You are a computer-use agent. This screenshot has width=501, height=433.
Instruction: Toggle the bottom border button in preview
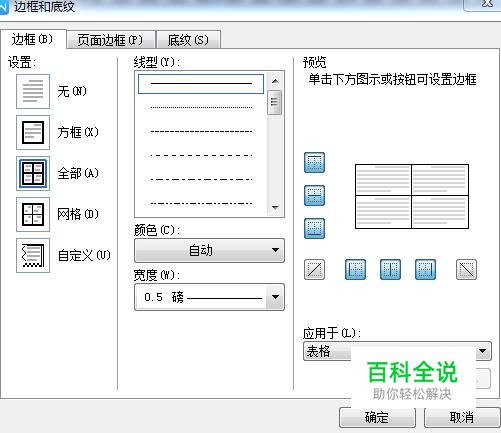point(314,229)
